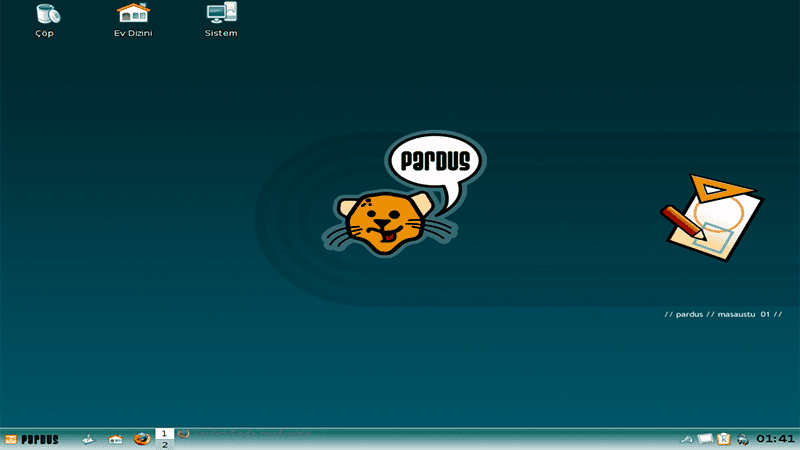Click the 01:41 clock

(x=775, y=438)
